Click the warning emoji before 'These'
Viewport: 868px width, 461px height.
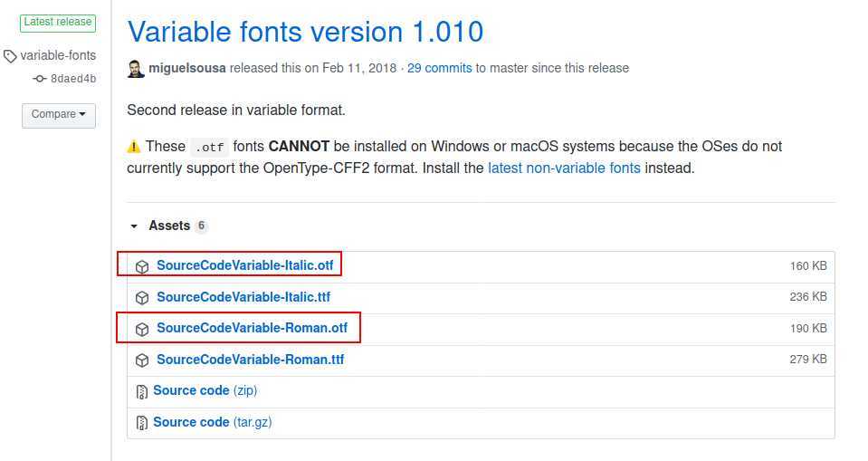point(134,147)
